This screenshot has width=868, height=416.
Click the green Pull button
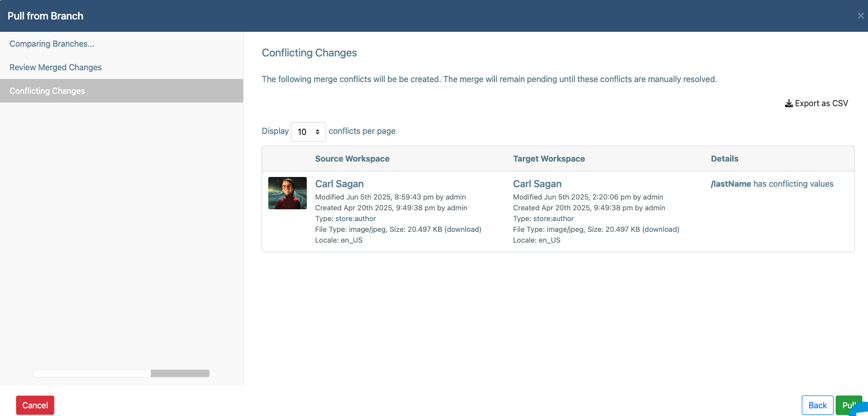(849, 405)
